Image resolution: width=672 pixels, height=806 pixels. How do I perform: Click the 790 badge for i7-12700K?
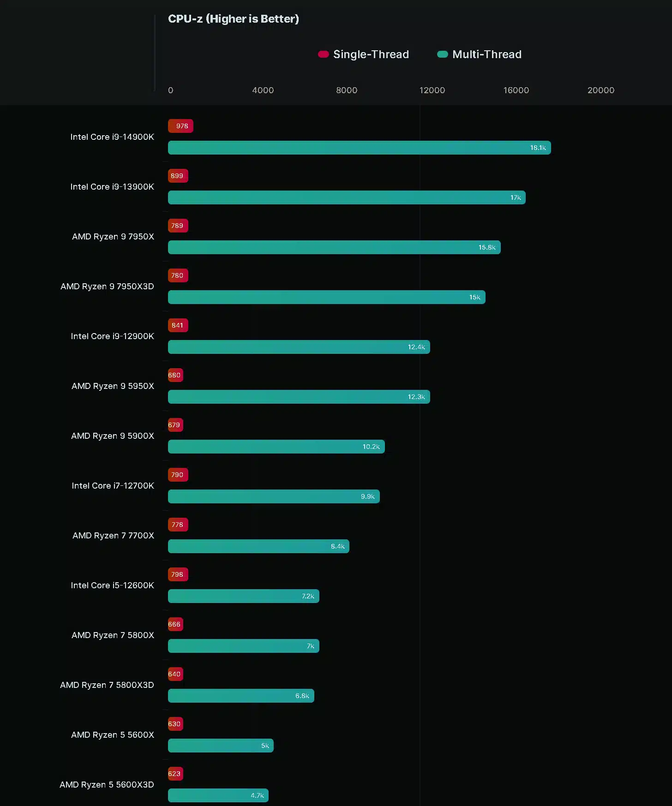pyautogui.click(x=178, y=475)
